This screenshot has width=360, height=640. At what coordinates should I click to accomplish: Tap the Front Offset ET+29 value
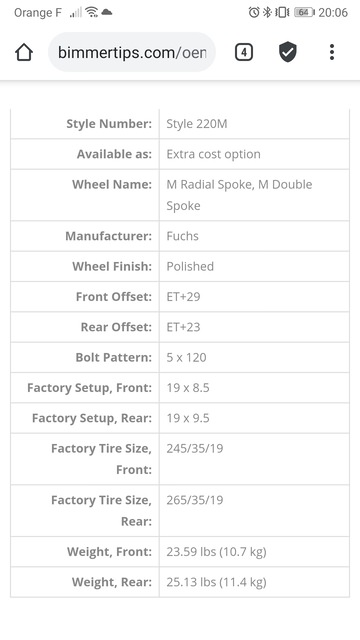tap(183, 296)
